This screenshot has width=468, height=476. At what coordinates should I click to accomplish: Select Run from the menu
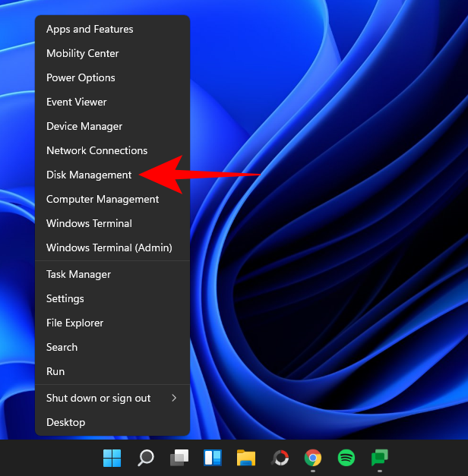(x=55, y=371)
